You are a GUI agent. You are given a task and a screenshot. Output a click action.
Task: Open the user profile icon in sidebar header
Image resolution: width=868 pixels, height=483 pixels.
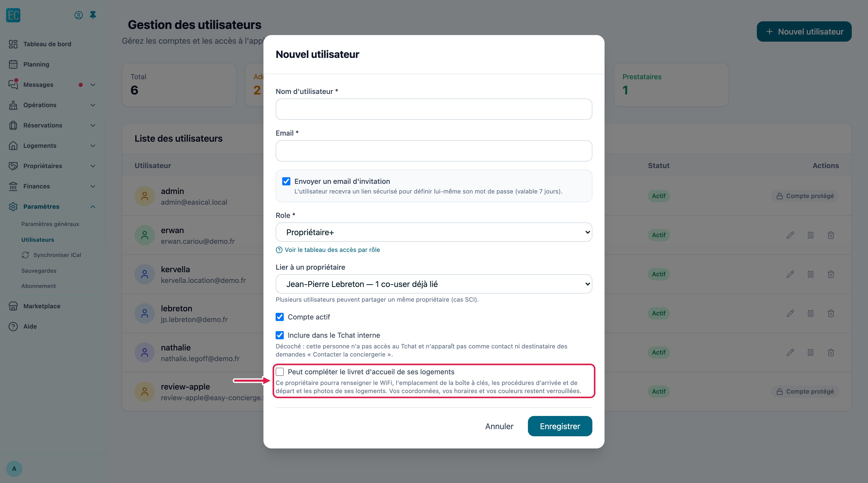click(x=78, y=15)
